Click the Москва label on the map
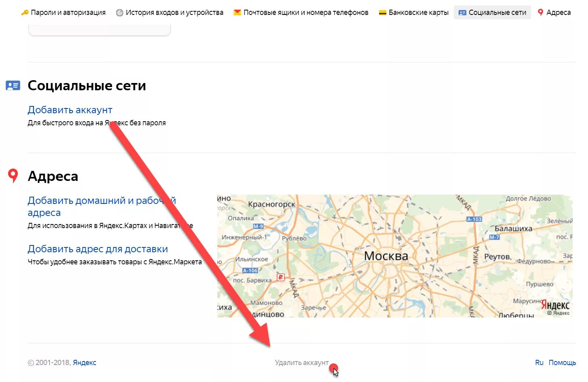Screen dimensions: 588x382 386,256
